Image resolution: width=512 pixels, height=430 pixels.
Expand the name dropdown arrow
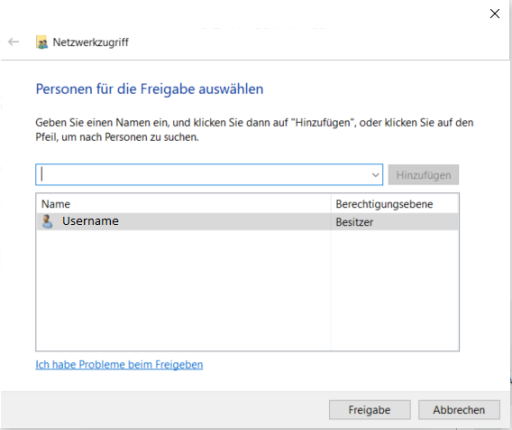click(x=375, y=175)
